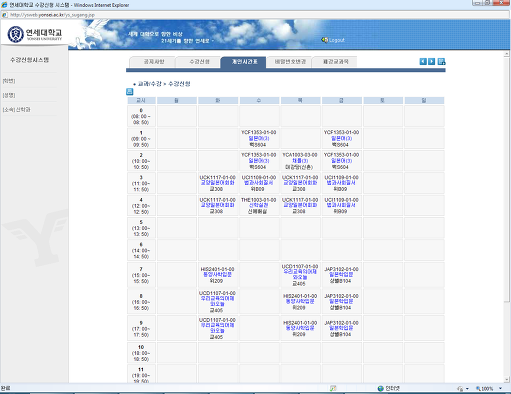Click the document icon right of arrow buttons
Screen dimensions: 511x394
click(441, 61)
